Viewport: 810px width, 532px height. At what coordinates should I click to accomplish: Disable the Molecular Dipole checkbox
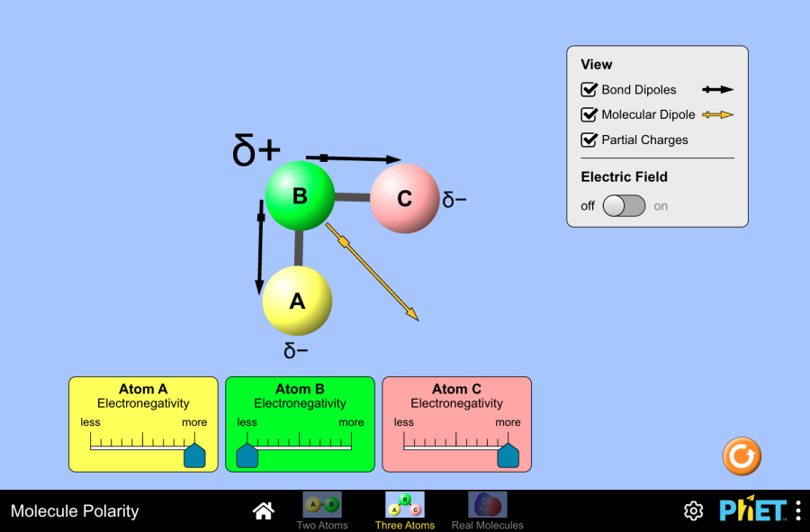589,115
